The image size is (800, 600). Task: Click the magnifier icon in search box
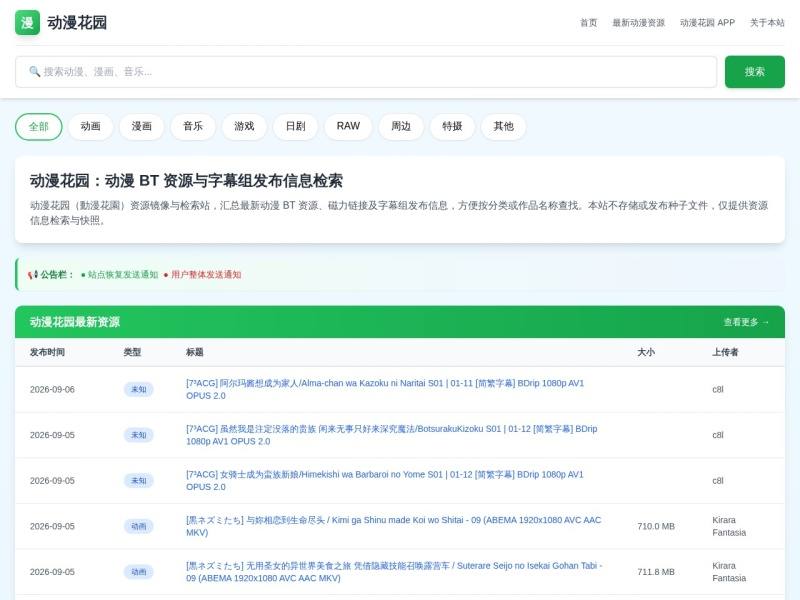pyautogui.click(x=34, y=71)
